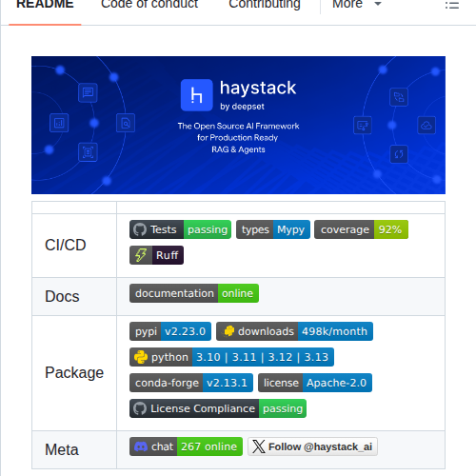The height and width of the screenshot is (476, 476).
Task: Open the pypi v2.23.0 badge
Action: 170,331
